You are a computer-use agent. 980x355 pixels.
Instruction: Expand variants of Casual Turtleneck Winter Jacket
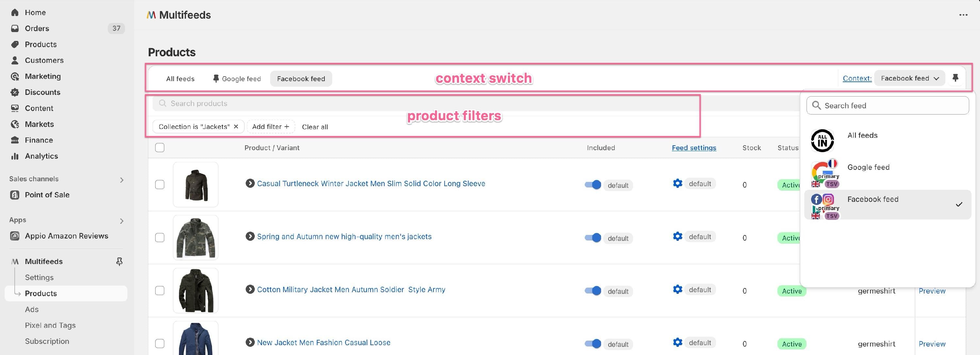coord(250,183)
